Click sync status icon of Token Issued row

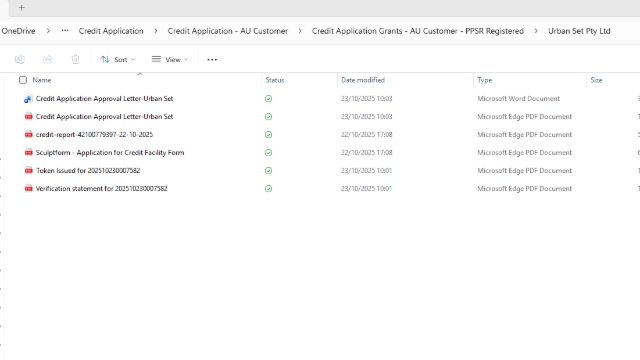point(268,171)
